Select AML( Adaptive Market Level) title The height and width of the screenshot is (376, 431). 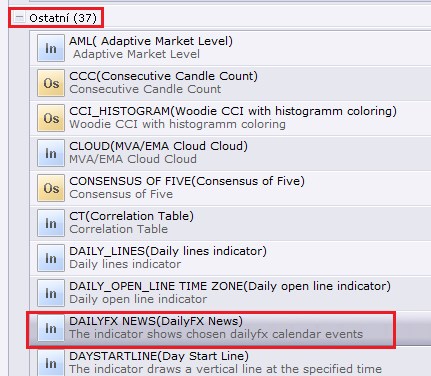151,41
